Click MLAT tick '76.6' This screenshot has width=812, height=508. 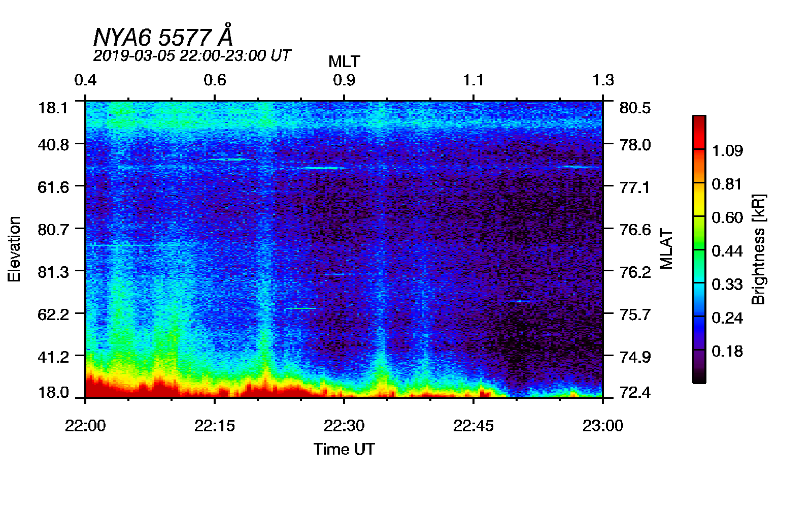point(635,230)
